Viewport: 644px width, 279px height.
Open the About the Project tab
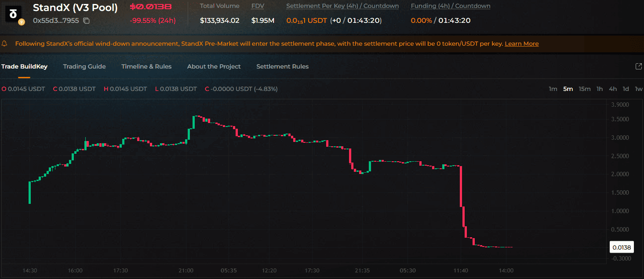214,66
